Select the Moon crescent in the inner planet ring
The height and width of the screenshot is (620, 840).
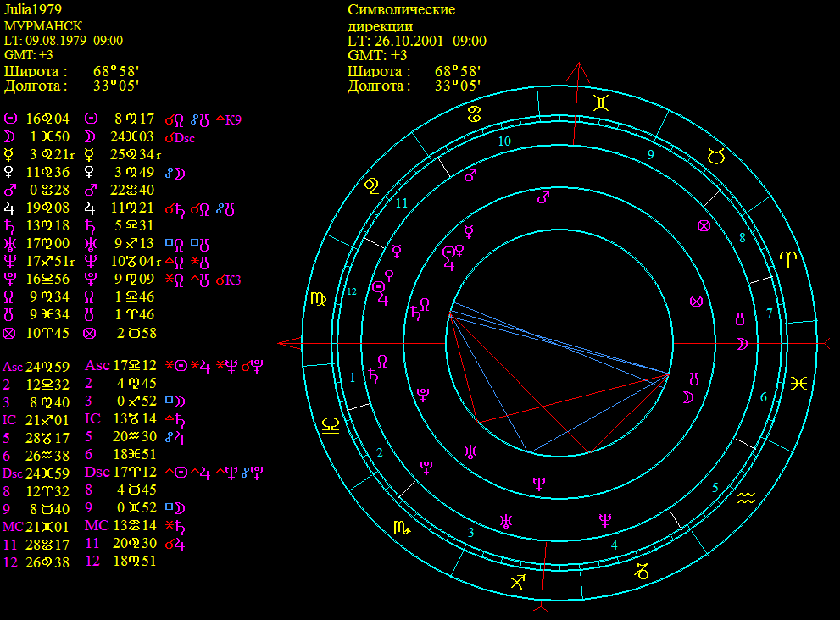tap(688, 396)
